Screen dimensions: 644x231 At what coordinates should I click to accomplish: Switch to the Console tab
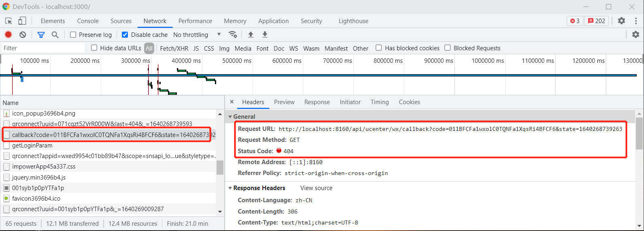pyautogui.click(x=88, y=21)
